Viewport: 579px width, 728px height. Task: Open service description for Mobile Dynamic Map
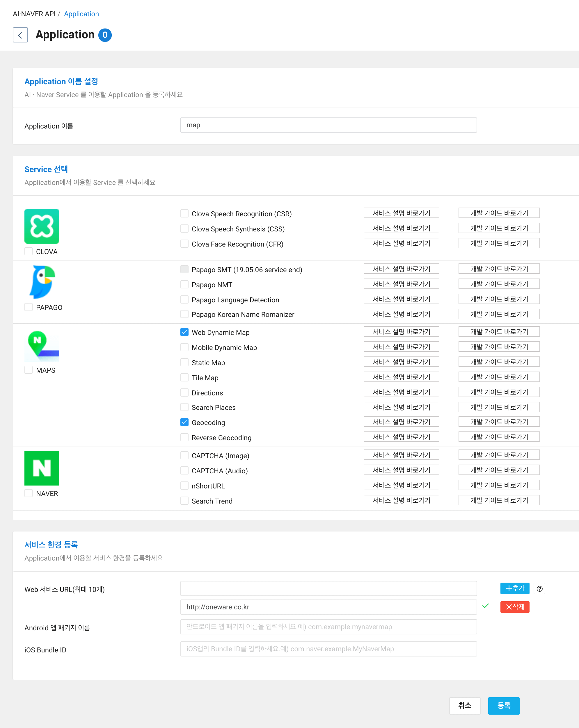401,347
